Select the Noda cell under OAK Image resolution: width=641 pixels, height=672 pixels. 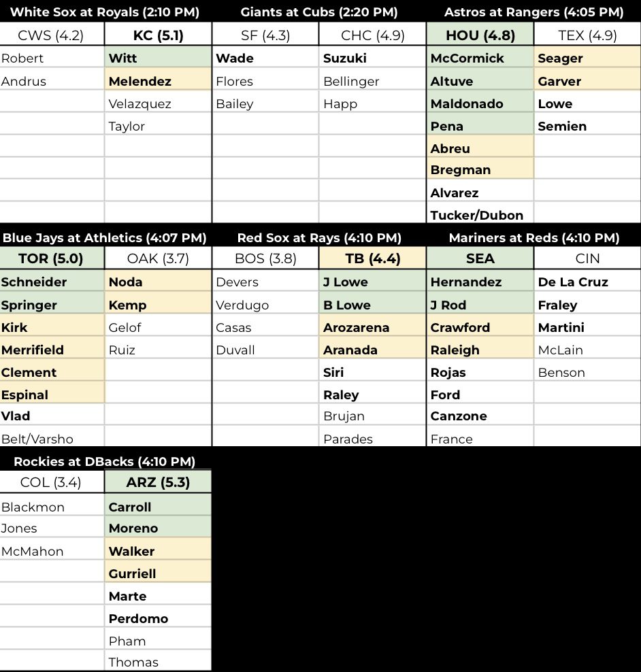[159, 282]
